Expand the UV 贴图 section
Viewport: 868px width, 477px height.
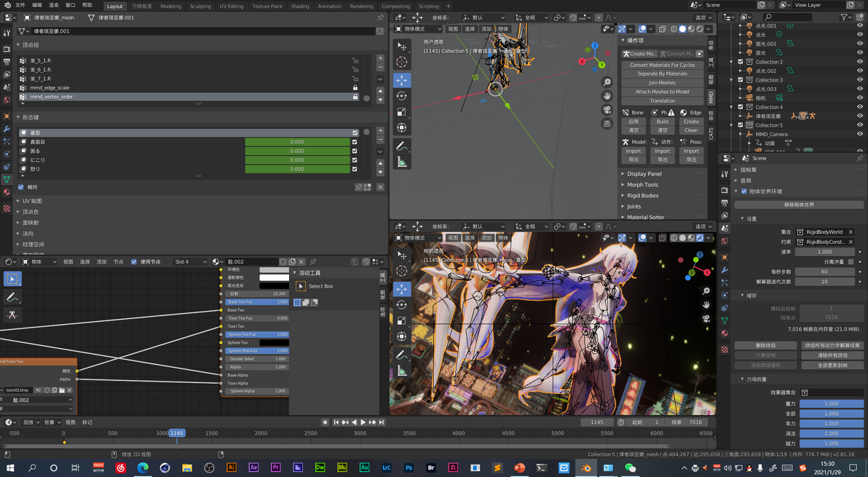pyautogui.click(x=32, y=201)
